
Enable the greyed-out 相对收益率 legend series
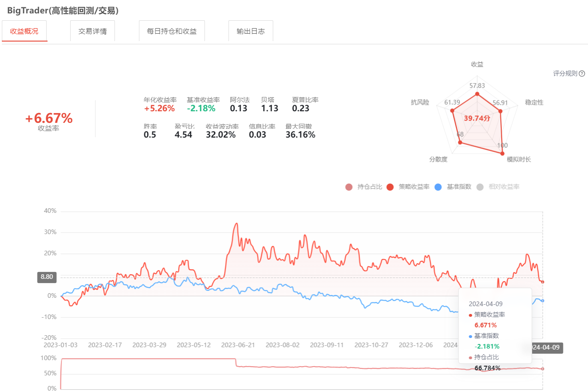click(498, 187)
